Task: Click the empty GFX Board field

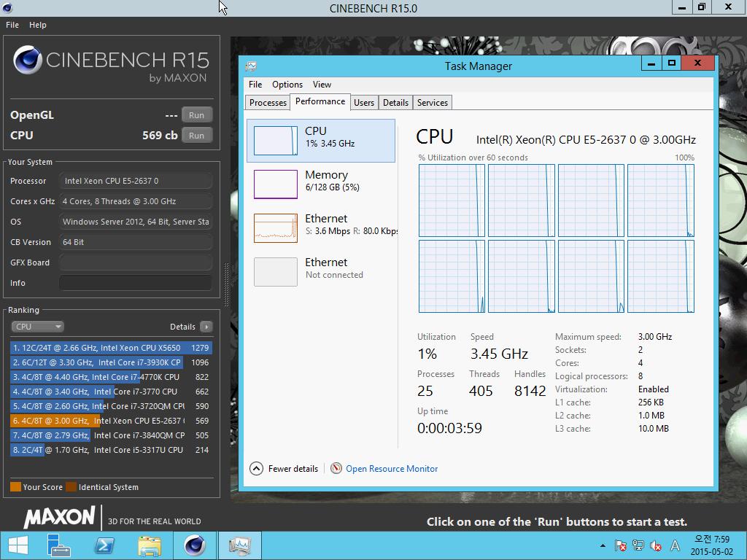Action: coord(136,262)
